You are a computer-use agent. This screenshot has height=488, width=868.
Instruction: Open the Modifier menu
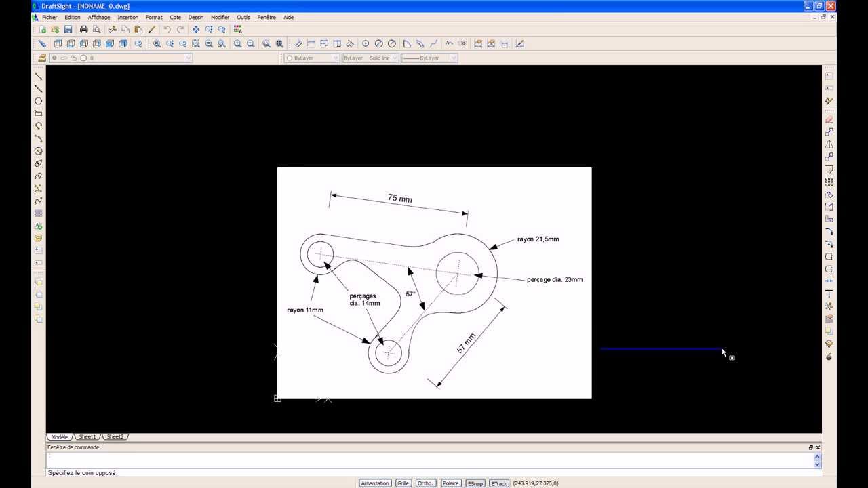(x=220, y=17)
